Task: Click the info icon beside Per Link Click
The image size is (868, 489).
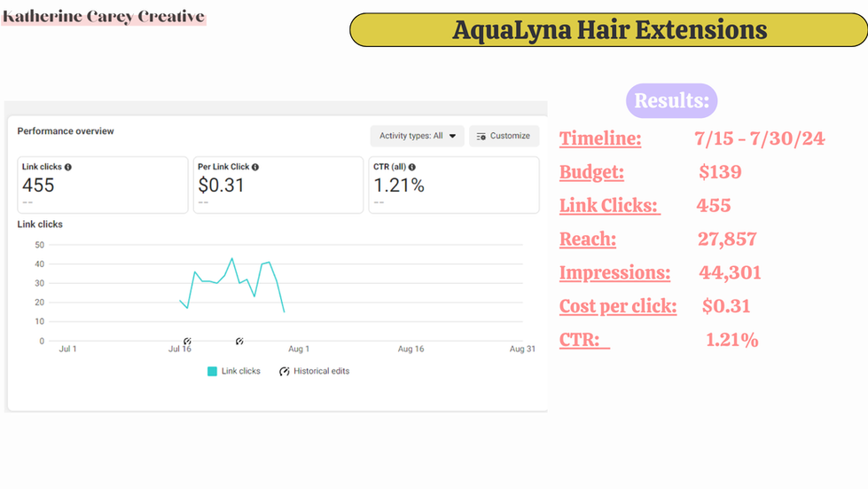Action: [x=255, y=167]
